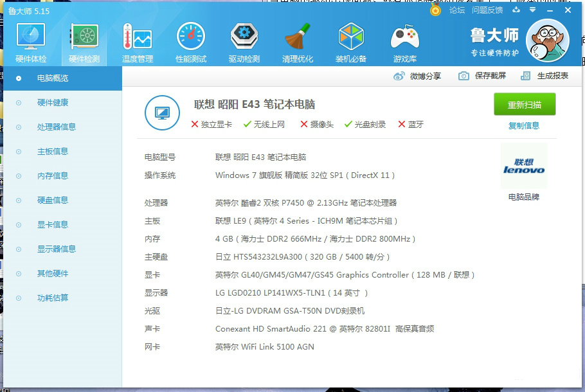Click the GL40/GM45 Graphics Controller value
The height and width of the screenshot is (392, 585).
(x=345, y=275)
